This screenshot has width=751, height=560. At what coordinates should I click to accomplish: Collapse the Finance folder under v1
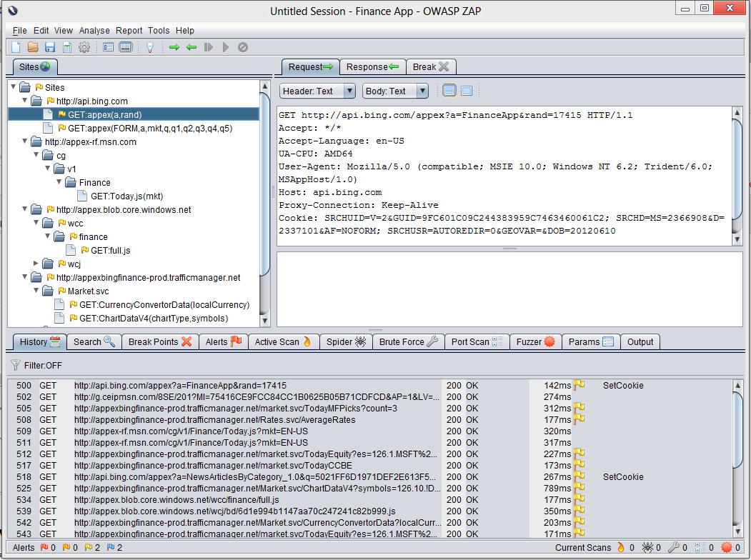tap(59, 182)
